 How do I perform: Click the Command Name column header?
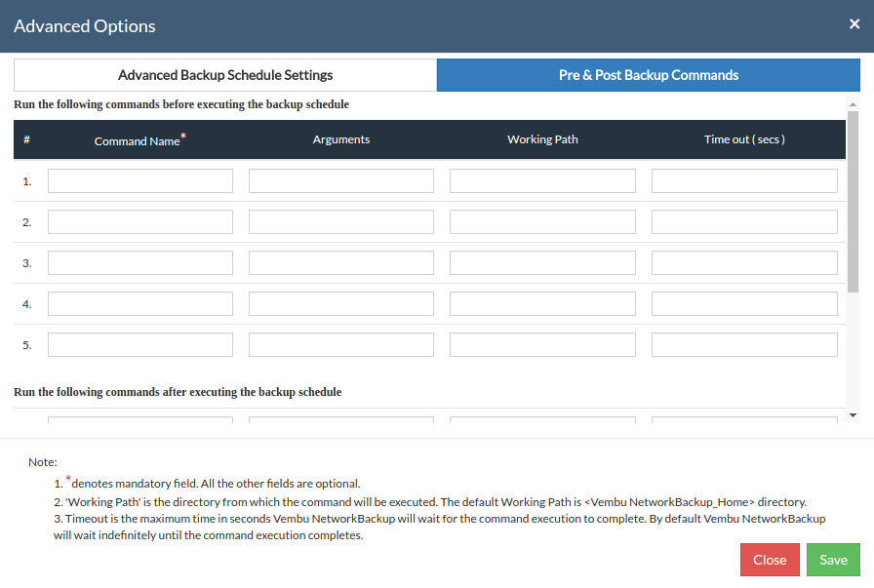point(139,139)
